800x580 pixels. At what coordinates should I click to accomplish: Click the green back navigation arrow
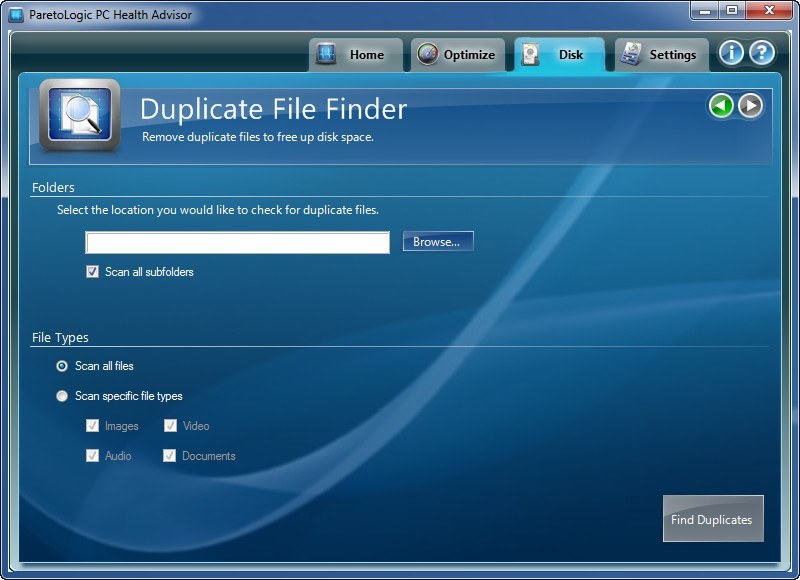pos(721,105)
